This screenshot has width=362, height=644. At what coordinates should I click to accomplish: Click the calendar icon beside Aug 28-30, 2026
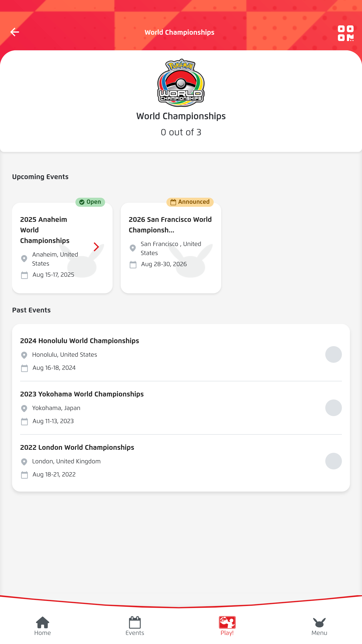(133, 264)
